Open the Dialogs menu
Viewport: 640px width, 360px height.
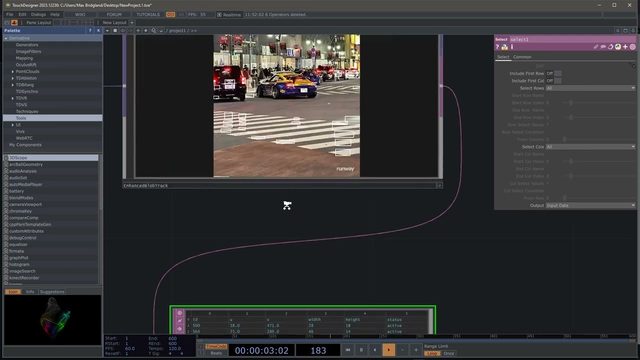point(38,14)
